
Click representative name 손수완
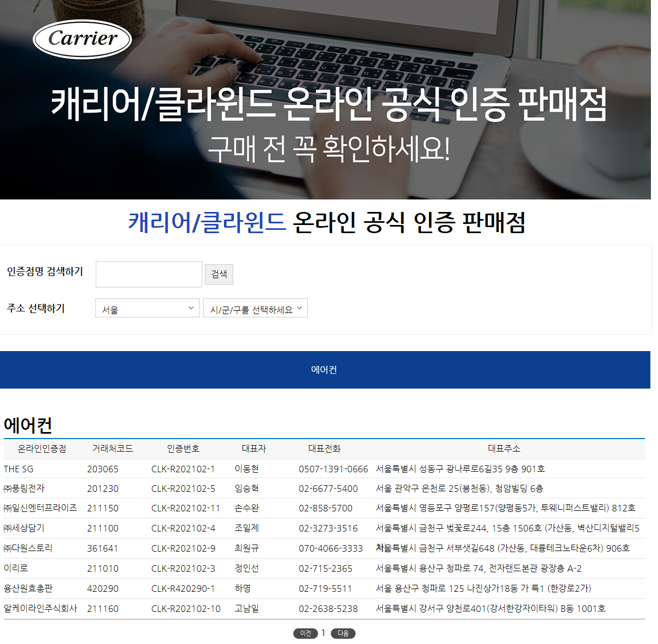pos(247,508)
